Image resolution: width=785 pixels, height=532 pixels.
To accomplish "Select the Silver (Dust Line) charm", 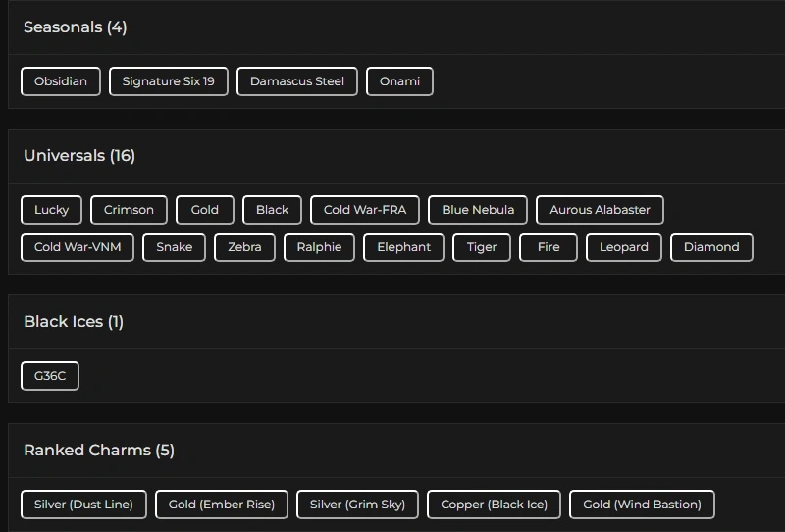I will pyautogui.click(x=83, y=505).
